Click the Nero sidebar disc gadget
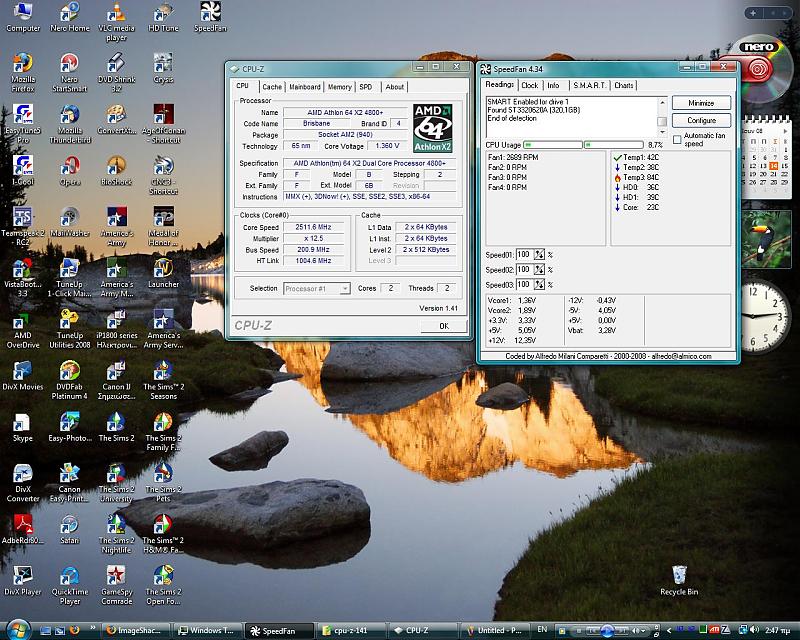 (x=760, y=67)
